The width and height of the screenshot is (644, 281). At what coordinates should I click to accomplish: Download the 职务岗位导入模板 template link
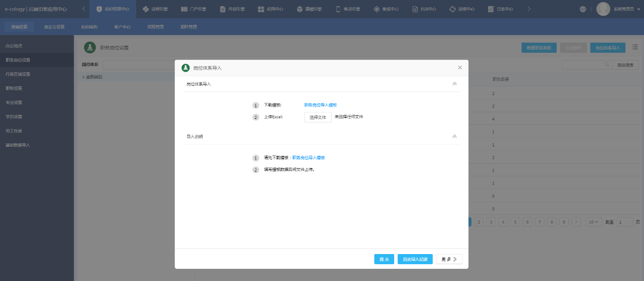tap(320, 105)
